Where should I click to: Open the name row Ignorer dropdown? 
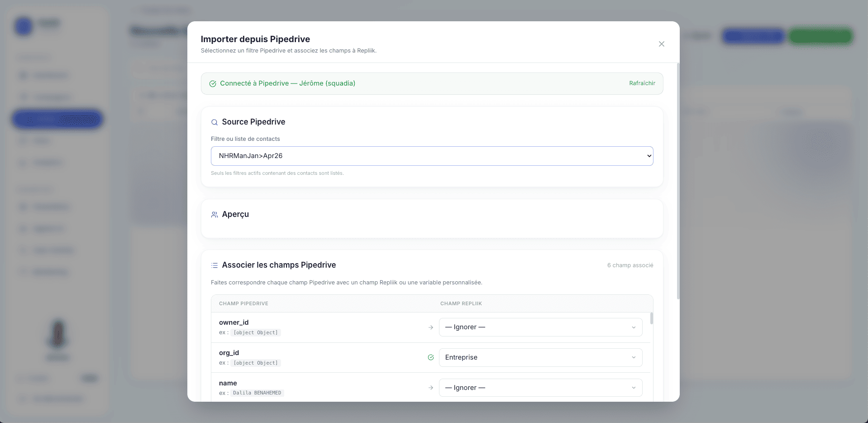click(540, 388)
